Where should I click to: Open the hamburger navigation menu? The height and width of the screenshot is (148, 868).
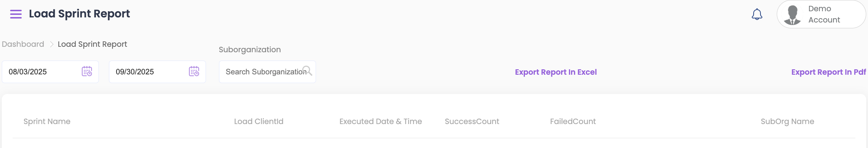[16, 14]
